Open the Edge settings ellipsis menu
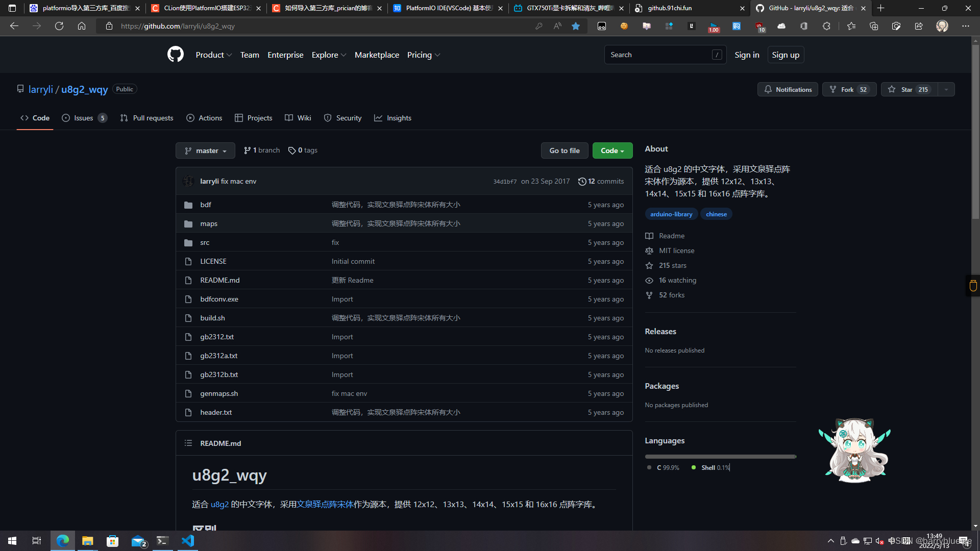Image resolution: width=980 pixels, height=551 pixels. tap(965, 26)
